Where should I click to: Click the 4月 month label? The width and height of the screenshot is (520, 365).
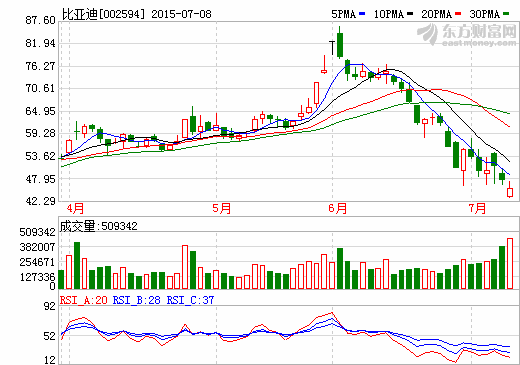pyautogui.click(x=75, y=209)
